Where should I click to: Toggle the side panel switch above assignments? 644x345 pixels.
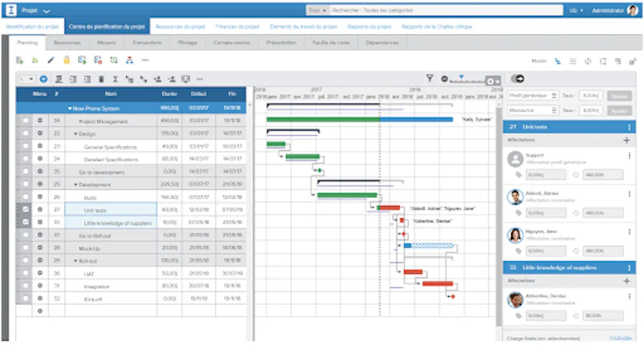click(x=517, y=79)
